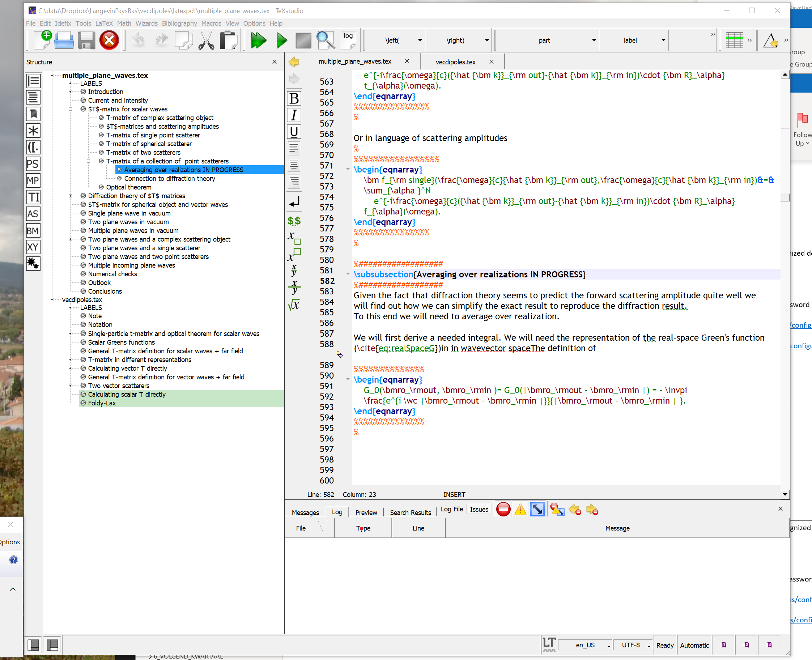Open the bookmarks panel in the left sidebar

(33, 114)
